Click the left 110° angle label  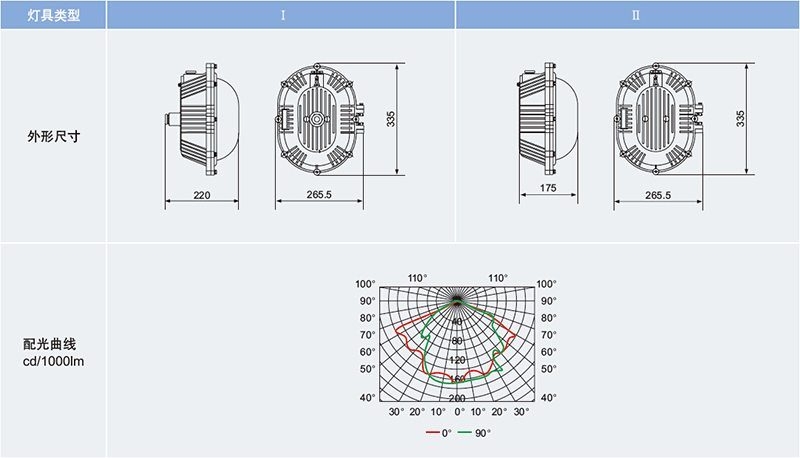(417, 278)
